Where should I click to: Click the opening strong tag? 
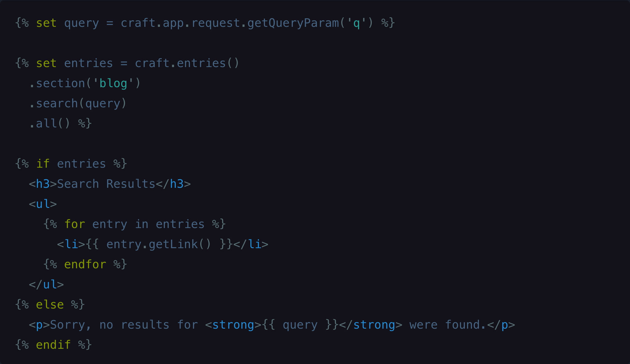point(233,325)
